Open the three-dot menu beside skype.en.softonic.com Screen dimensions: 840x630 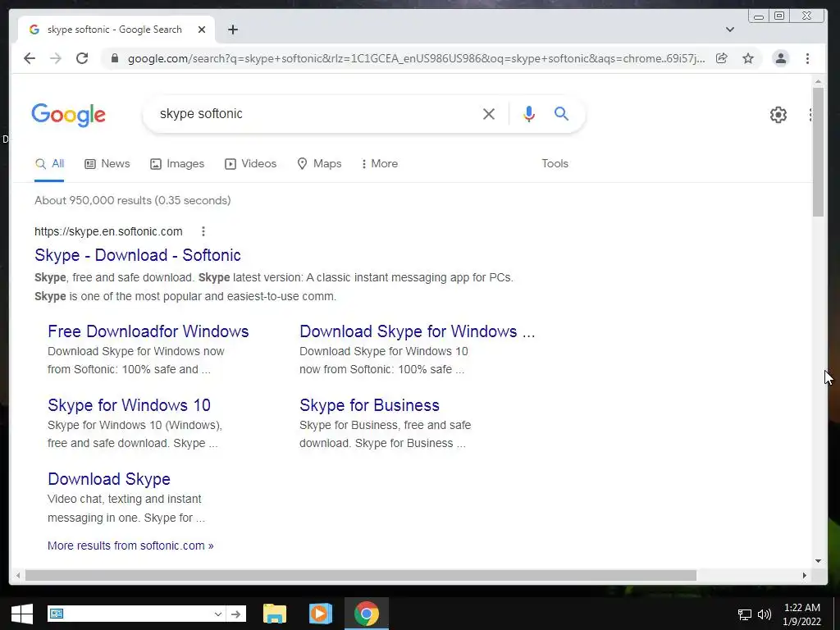tap(203, 231)
